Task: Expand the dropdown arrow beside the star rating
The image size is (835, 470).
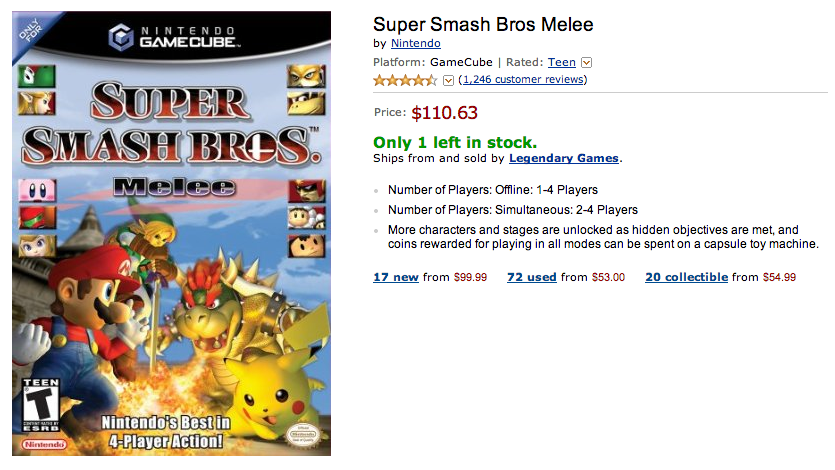Action: (x=448, y=80)
